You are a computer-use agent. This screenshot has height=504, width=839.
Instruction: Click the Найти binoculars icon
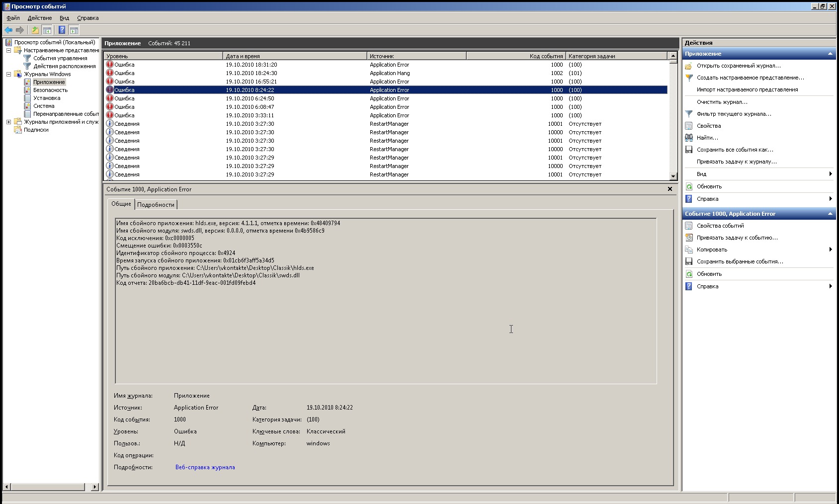tap(689, 138)
